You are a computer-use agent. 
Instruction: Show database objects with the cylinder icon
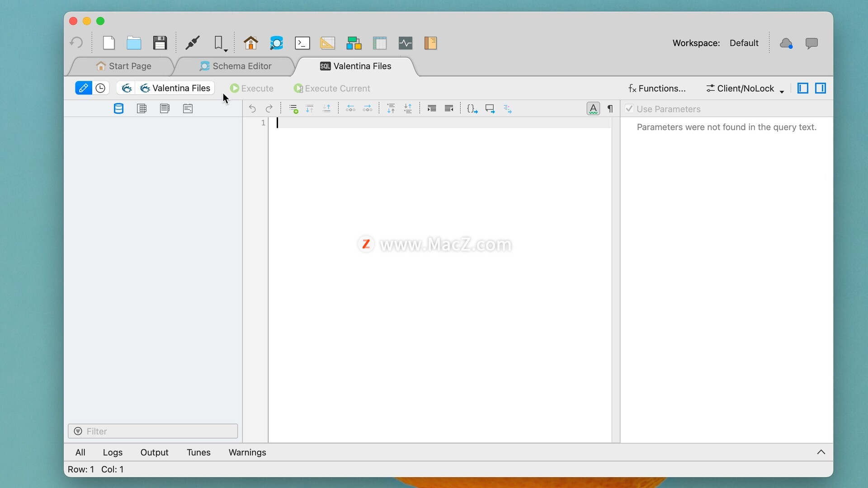tap(118, 108)
